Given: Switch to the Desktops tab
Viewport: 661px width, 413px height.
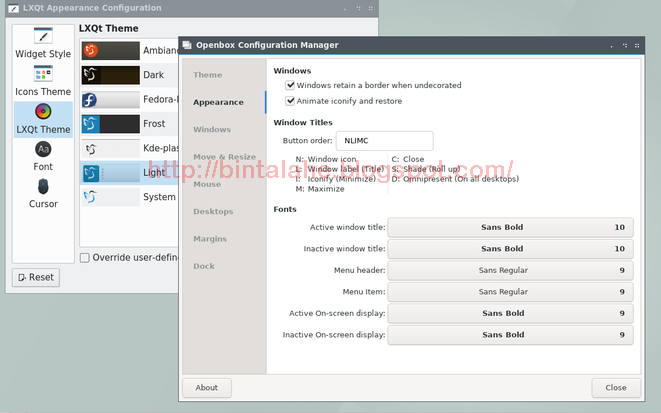Looking at the screenshot, I should click(x=213, y=212).
